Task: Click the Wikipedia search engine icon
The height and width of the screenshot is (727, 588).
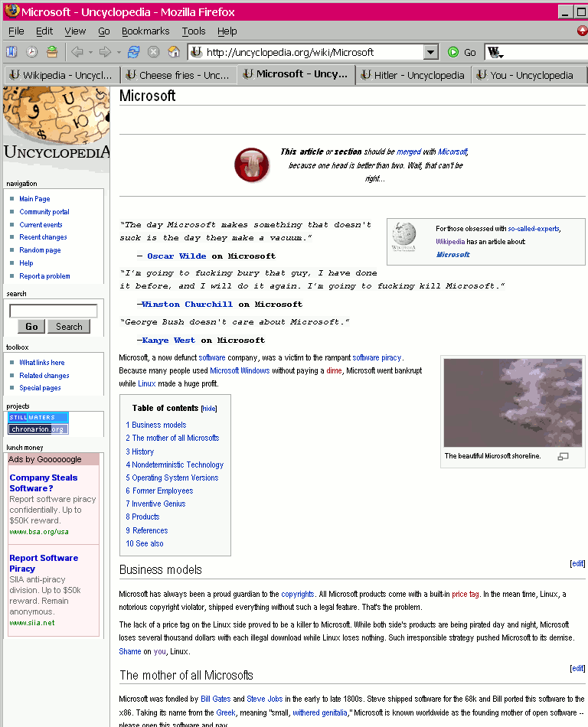Action: click(x=495, y=52)
